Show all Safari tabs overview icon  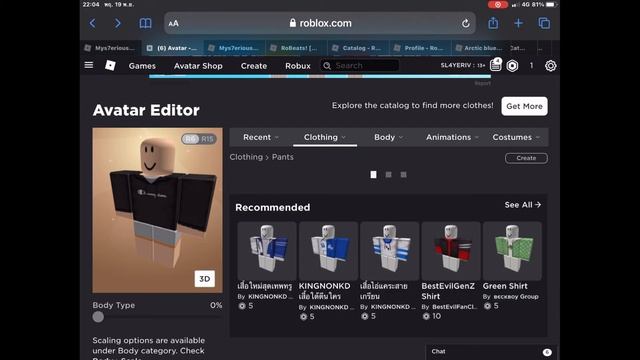[x=544, y=23]
